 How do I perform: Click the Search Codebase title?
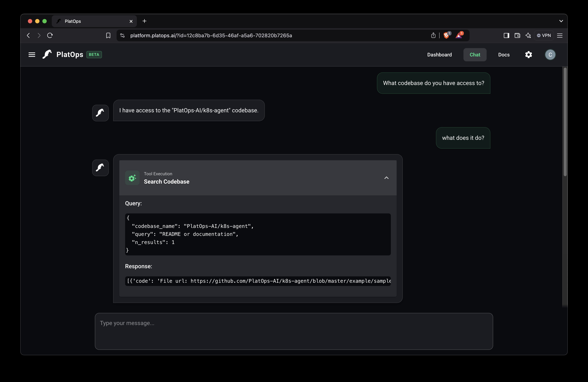click(x=167, y=182)
